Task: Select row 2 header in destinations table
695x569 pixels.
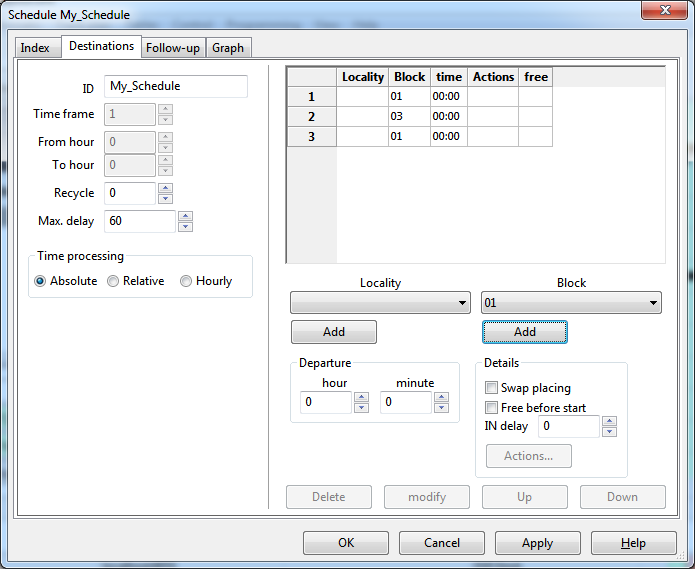Action: (x=311, y=117)
